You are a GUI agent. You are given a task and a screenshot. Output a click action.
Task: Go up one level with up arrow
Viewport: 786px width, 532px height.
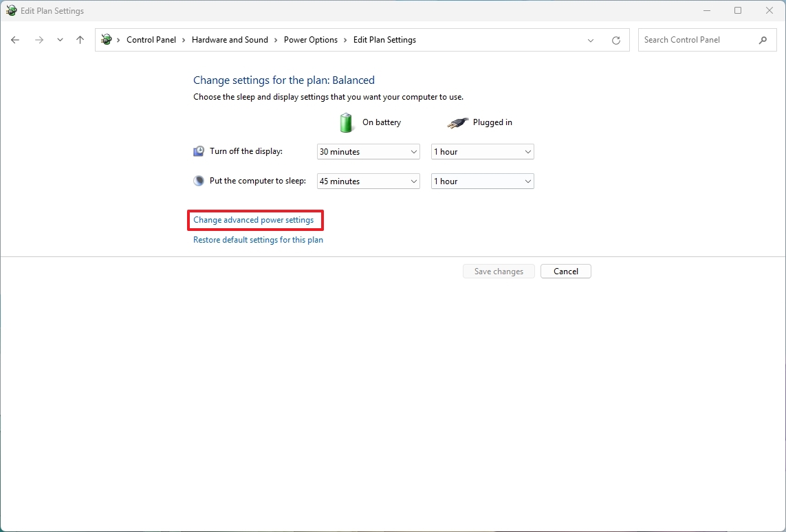[x=80, y=40]
